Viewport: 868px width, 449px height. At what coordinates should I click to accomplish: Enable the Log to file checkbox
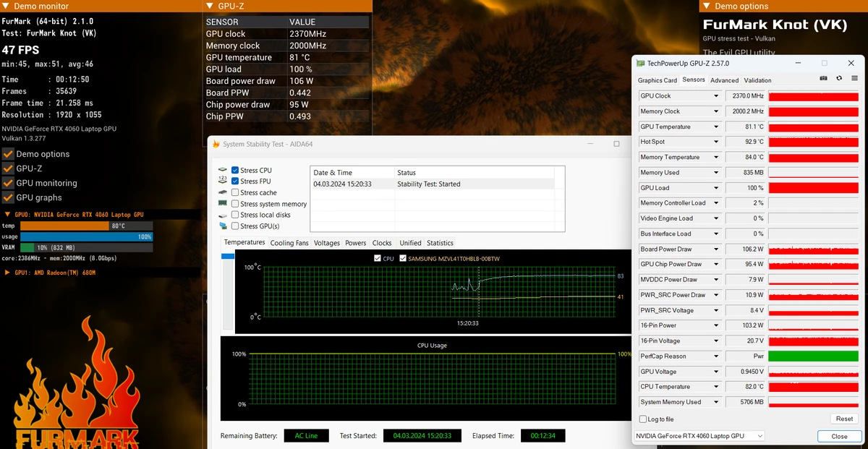[x=643, y=419]
